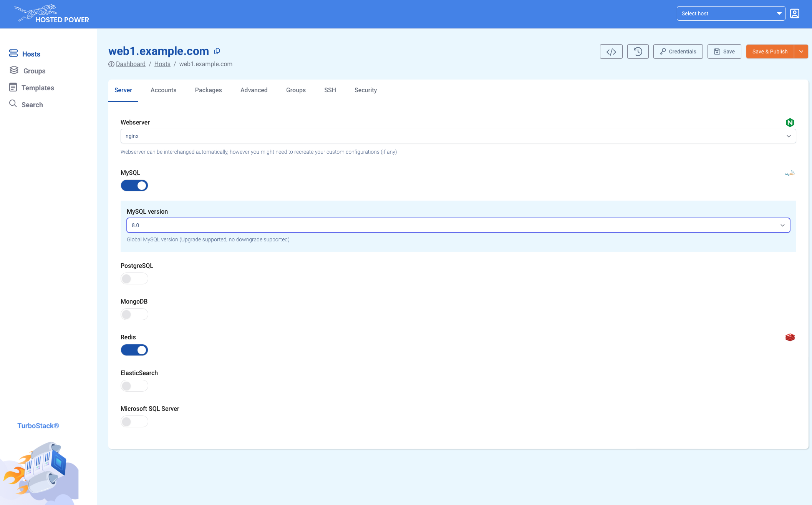Click the dashboard breadcrumb icon
The image size is (812, 505).
[111, 64]
